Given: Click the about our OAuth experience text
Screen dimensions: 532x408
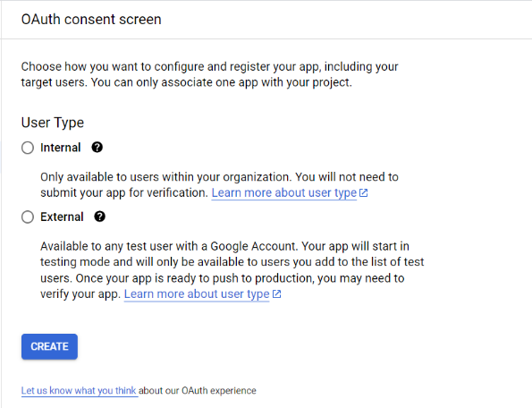Looking at the screenshot, I should 197,391.
